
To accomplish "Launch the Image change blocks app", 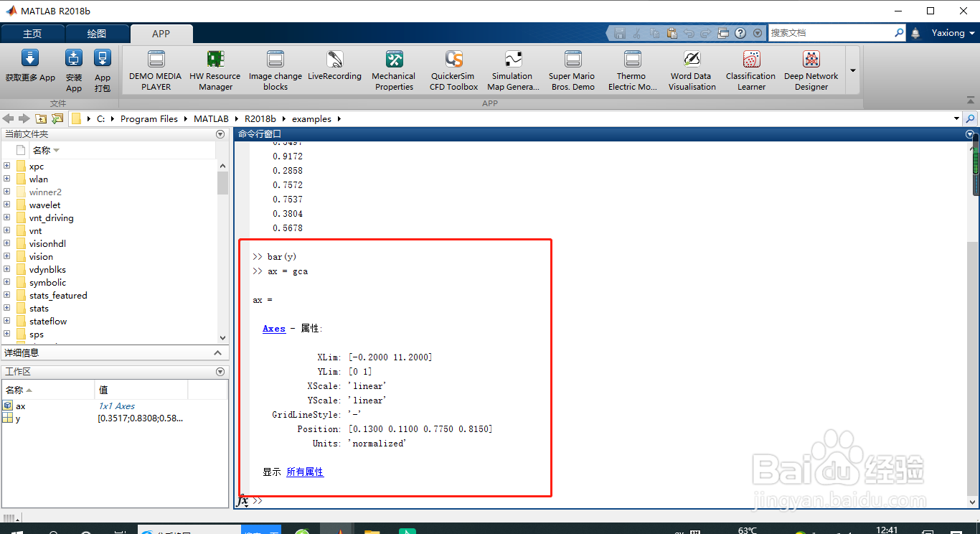I will coord(275,70).
